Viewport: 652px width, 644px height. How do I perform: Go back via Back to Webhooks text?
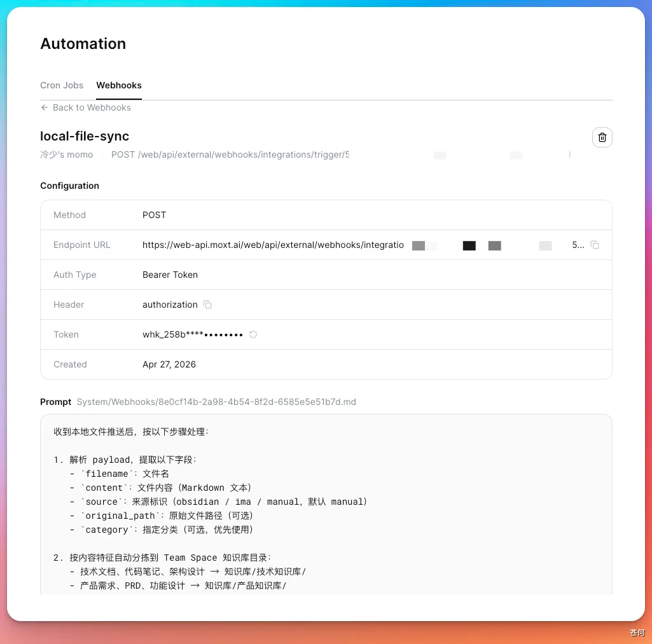pyautogui.click(x=92, y=107)
